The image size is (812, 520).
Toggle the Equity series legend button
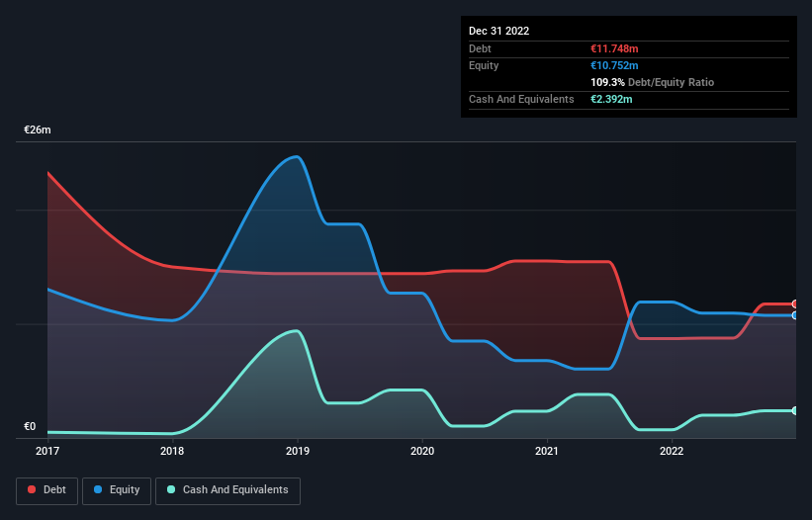point(117,490)
